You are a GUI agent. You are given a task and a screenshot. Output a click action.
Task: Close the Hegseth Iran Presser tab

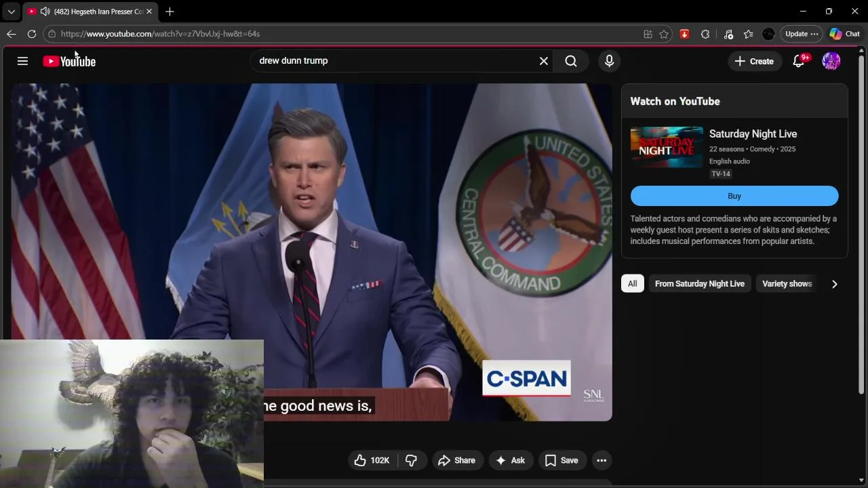point(149,12)
